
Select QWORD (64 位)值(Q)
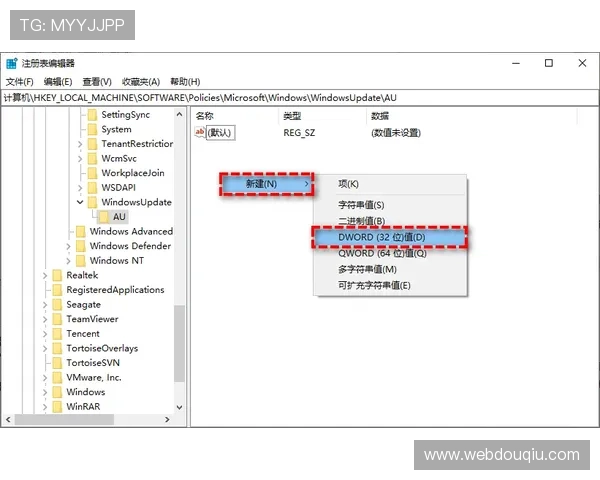pyautogui.click(x=390, y=253)
